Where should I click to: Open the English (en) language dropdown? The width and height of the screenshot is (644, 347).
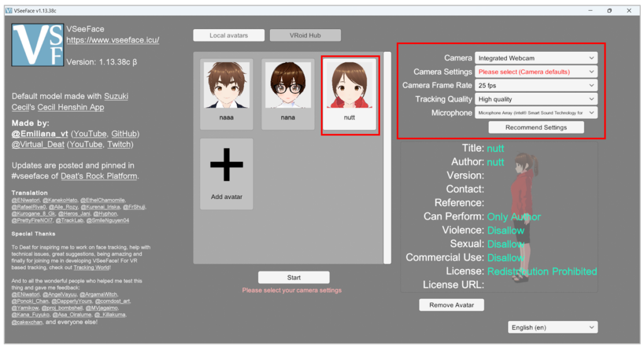[x=552, y=327]
